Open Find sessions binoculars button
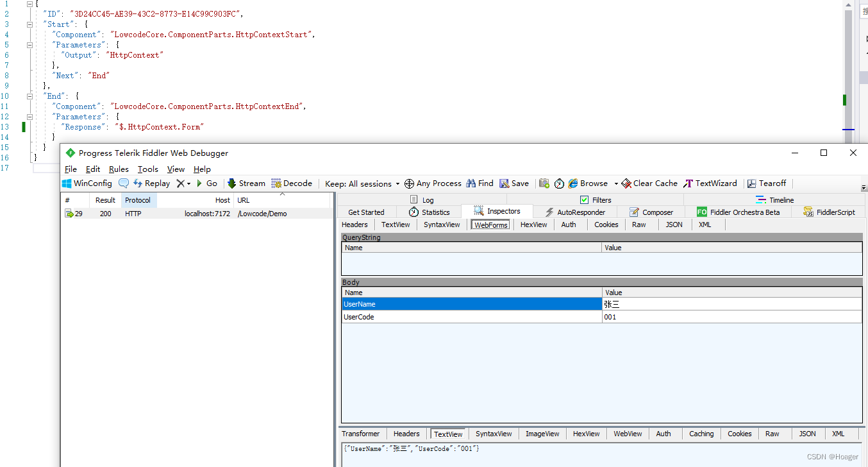Image resolution: width=868 pixels, height=467 pixels. click(x=480, y=183)
